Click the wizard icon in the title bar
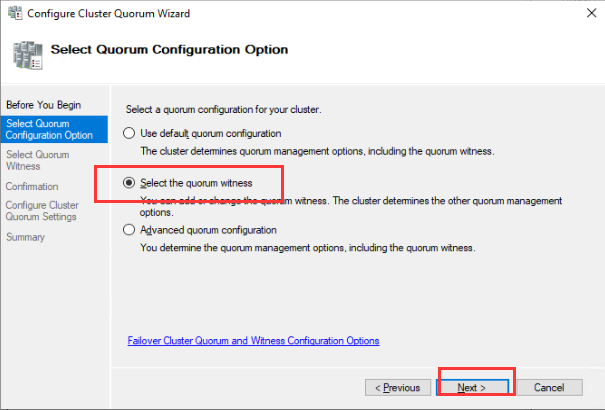Viewport: 605px width, 410px height. (14, 15)
